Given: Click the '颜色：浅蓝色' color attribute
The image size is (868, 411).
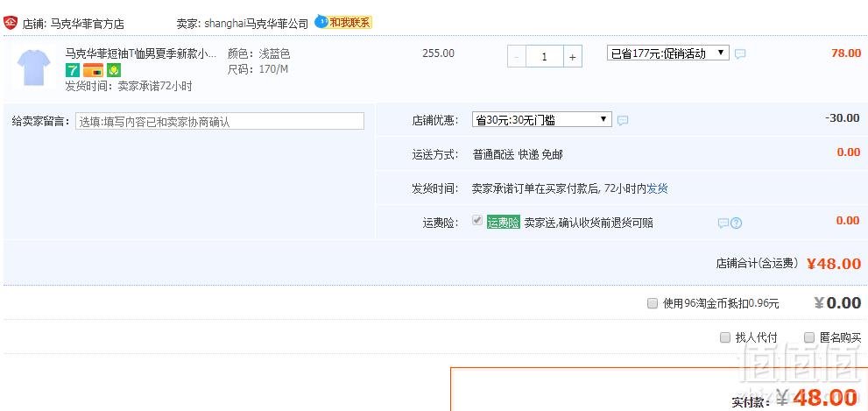Looking at the screenshot, I should click(x=259, y=53).
